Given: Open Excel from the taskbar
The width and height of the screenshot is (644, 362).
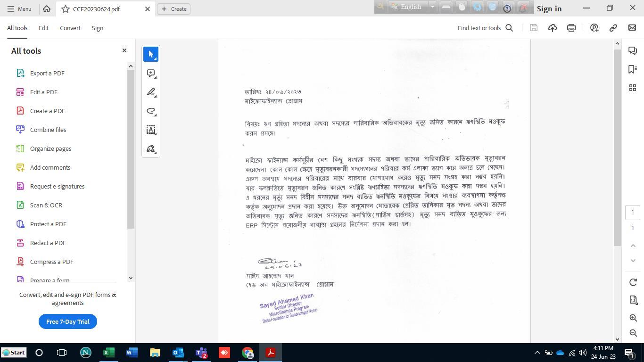Looking at the screenshot, I should pyautogui.click(x=109, y=353).
